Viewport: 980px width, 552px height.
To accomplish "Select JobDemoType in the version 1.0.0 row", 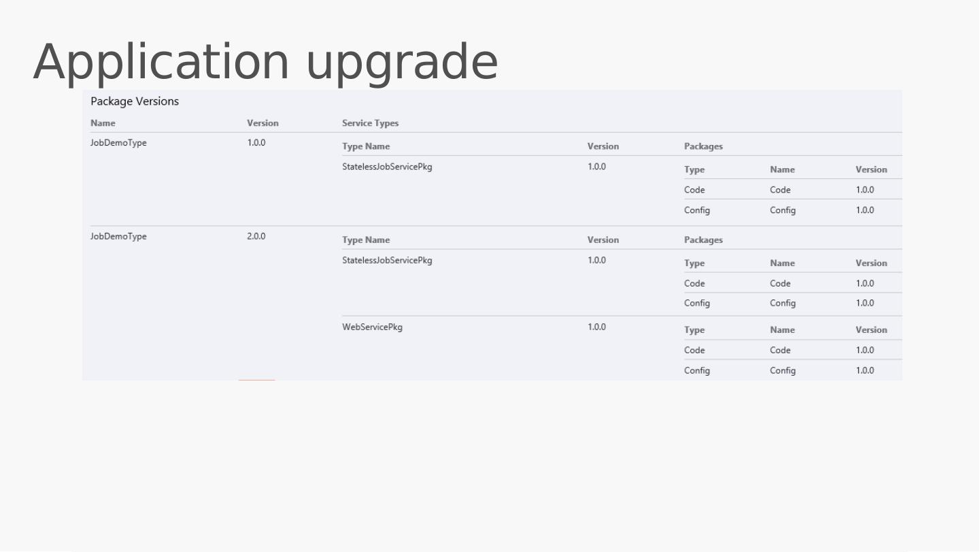I will click(118, 143).
